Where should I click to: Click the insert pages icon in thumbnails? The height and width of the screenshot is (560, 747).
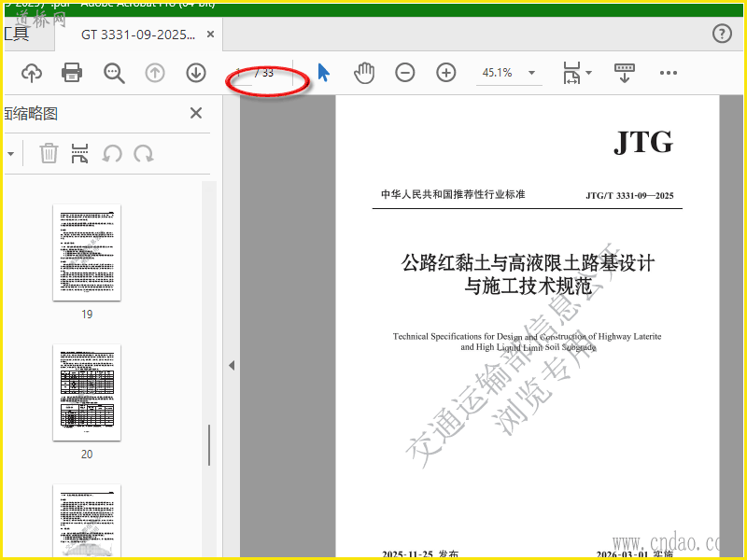click(x=79, y=153)
